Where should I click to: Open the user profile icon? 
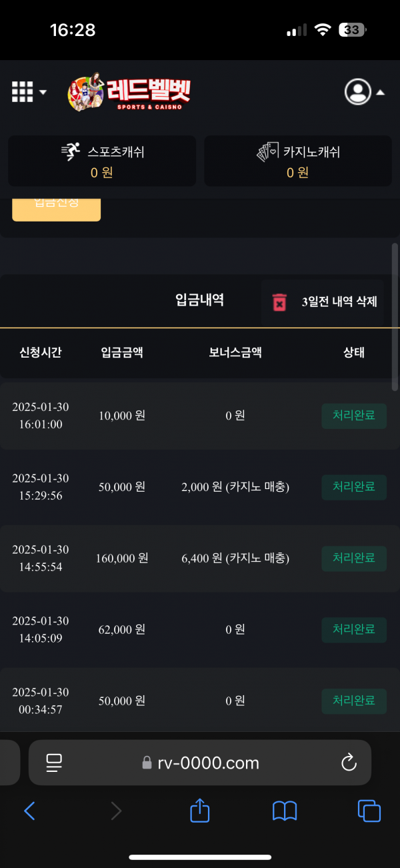click(x=357, y=92)
